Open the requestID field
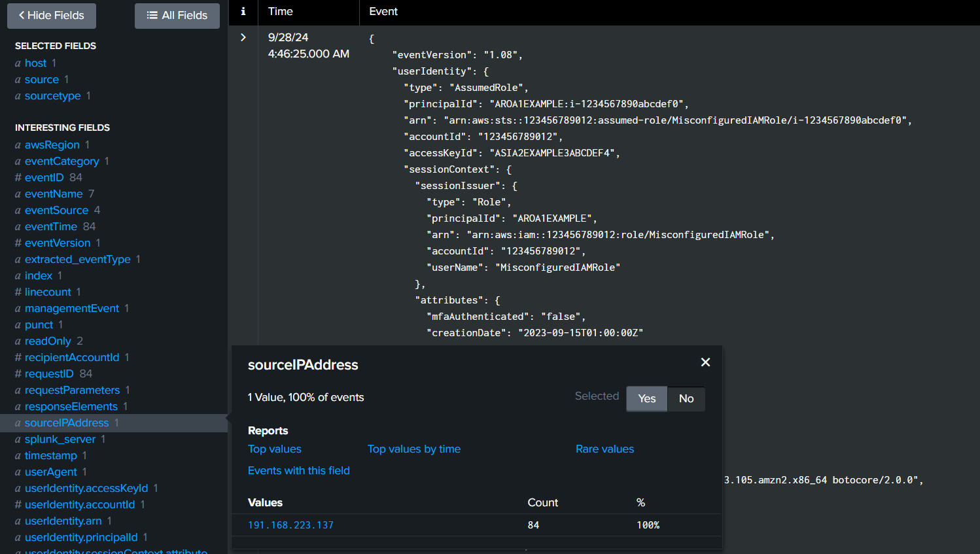The height and width of the screenshot is (554, 980). click(49, 373)
